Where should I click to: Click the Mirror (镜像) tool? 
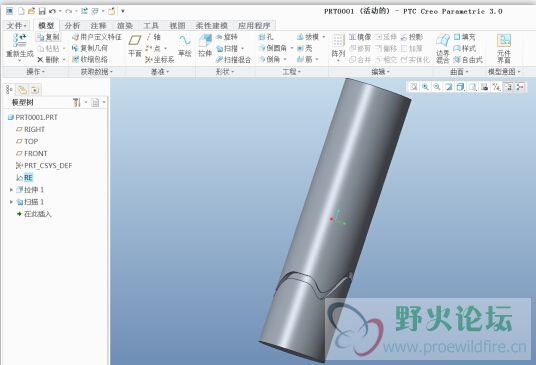click(x=360, y=37)
